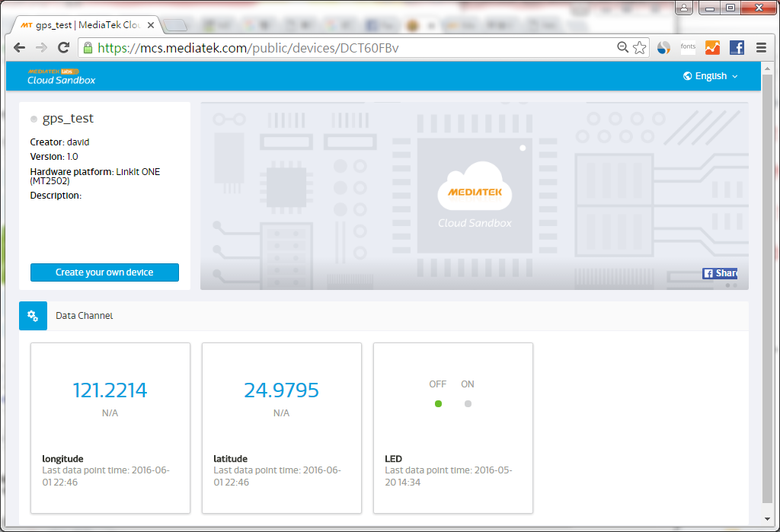Click the page scrollbar down arrow
Viewport: 780px width, 532px height.
[x=767, y=519]
